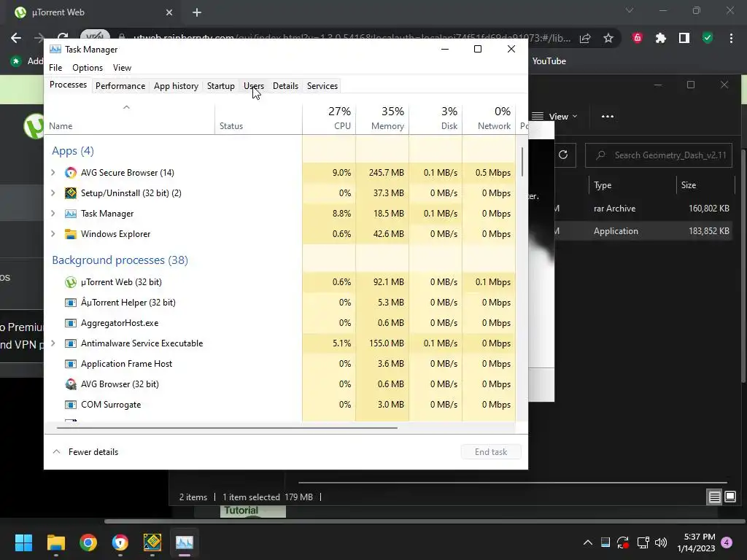Image resolution: width=747 pixels, height=560 pixels.
Task: Click the Search Geometry_Dash field in Explorer
Action: [x=659, y=155]
